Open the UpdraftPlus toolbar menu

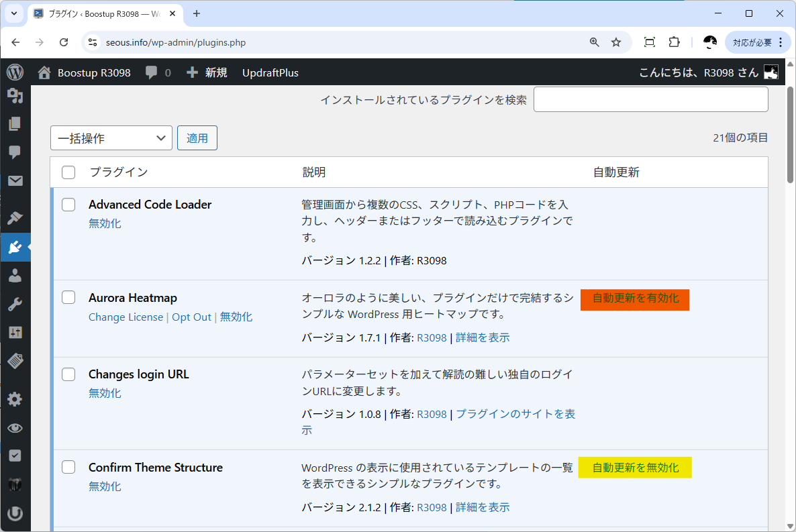[270, 72]
